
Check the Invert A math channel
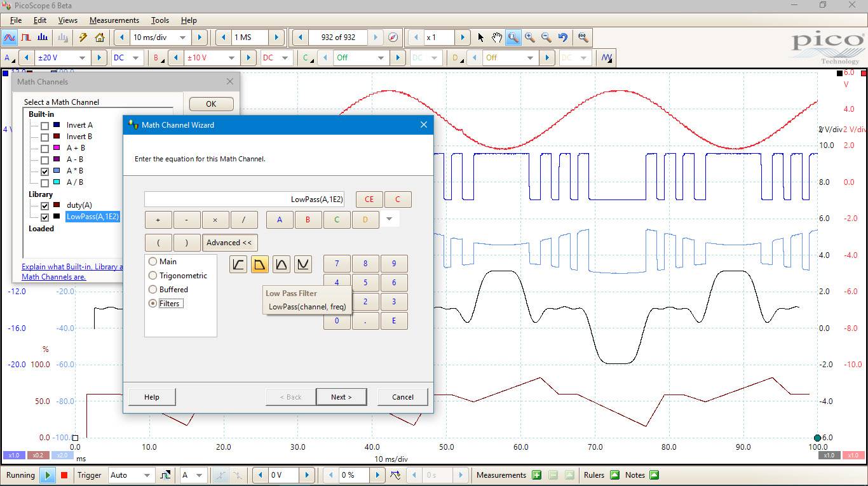(44, 125)
